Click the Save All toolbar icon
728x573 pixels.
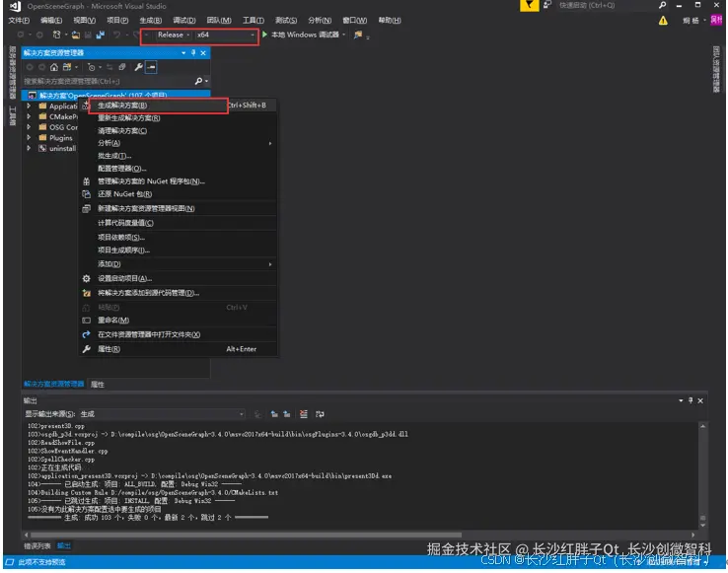coord(100,35)
